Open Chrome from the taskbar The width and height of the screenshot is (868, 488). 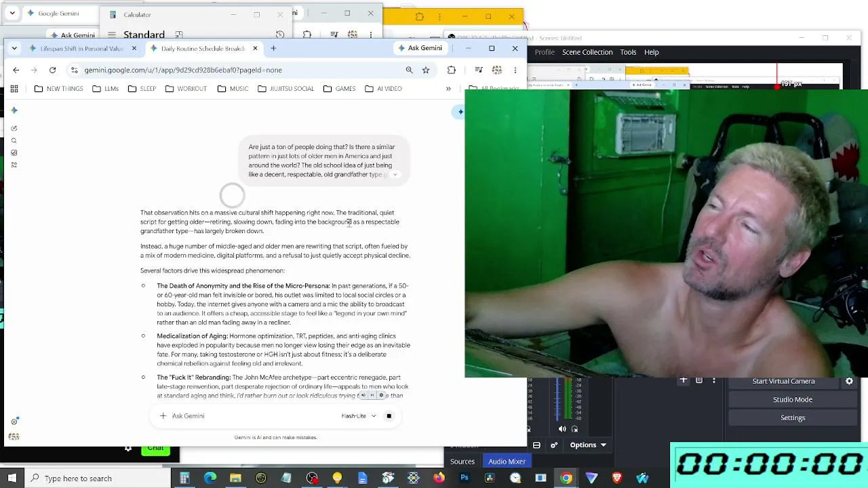coord(566,479)
